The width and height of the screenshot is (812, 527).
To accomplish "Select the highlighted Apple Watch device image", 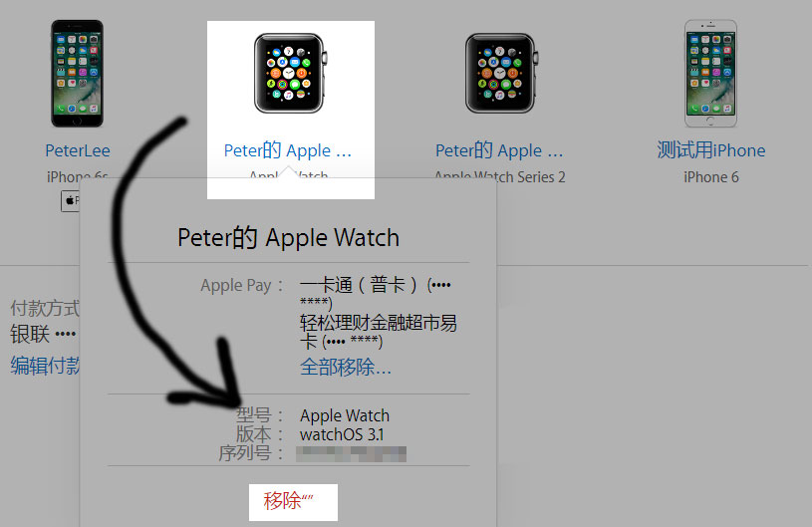I will point(291,73).
